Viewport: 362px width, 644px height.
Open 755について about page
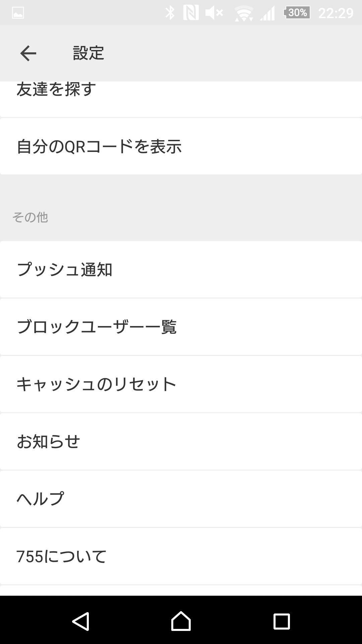coord(181,556)
